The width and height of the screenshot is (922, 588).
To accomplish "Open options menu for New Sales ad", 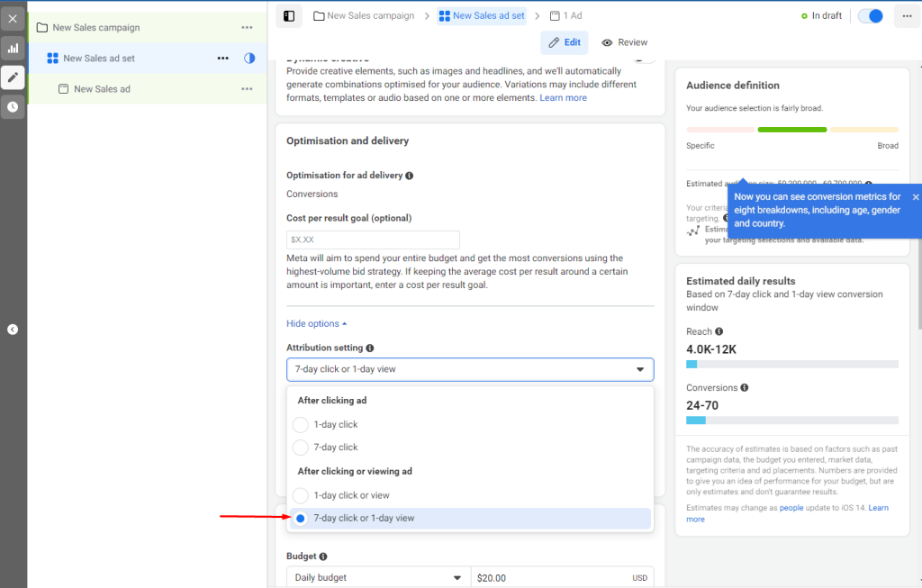I will click(x=247, y=89).
